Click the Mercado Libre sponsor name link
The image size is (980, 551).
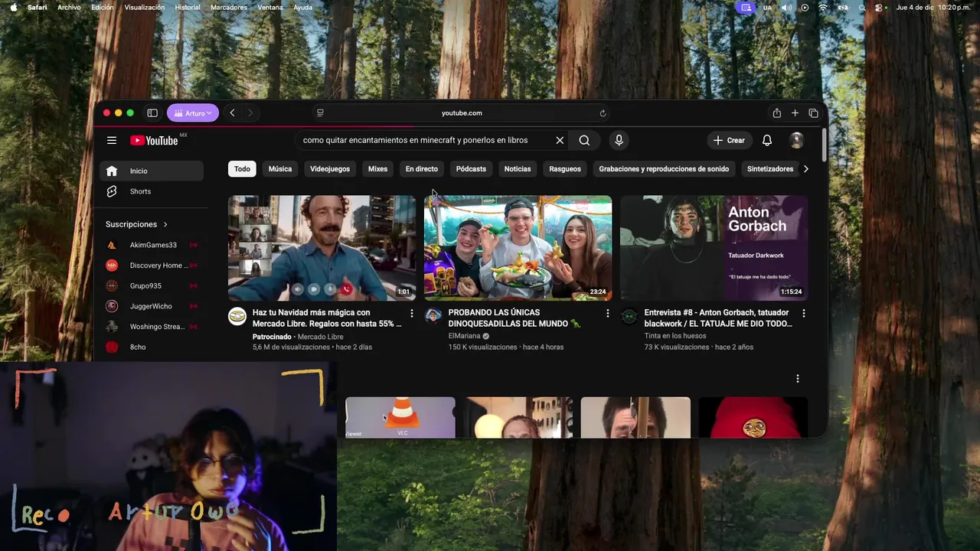(x=320, y=337)
